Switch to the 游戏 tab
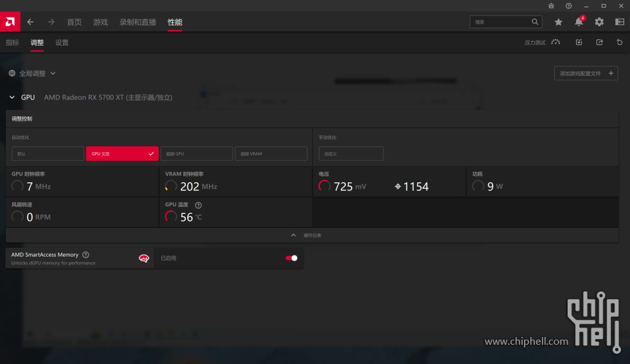The width and height of the screenshot is (630, 364). 100,22
